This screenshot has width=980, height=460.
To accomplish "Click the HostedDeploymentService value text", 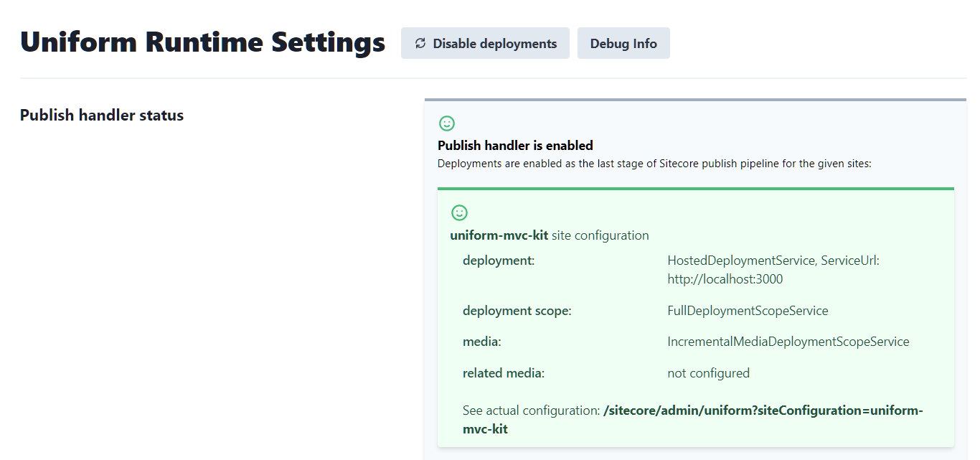I will [741, 260].
